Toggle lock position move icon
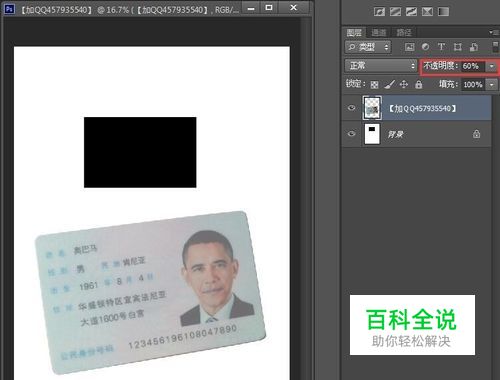 [404, 84]
